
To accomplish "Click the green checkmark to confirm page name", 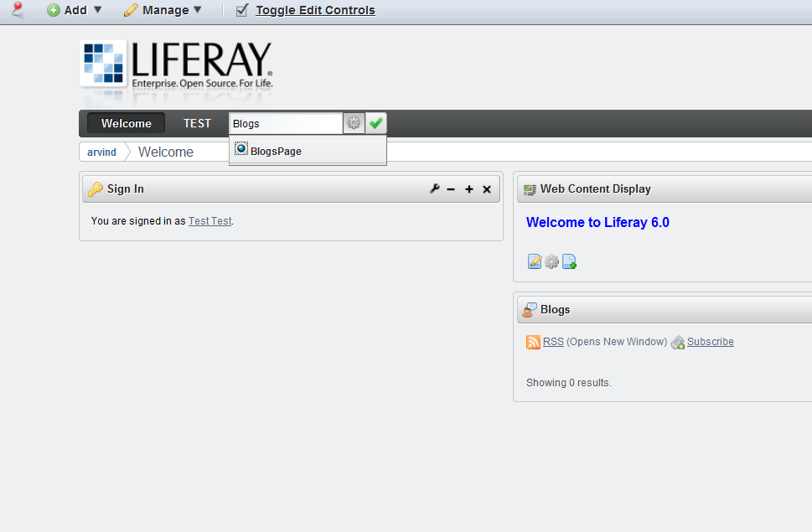I will pyautogui.click(x=375, y=123).
